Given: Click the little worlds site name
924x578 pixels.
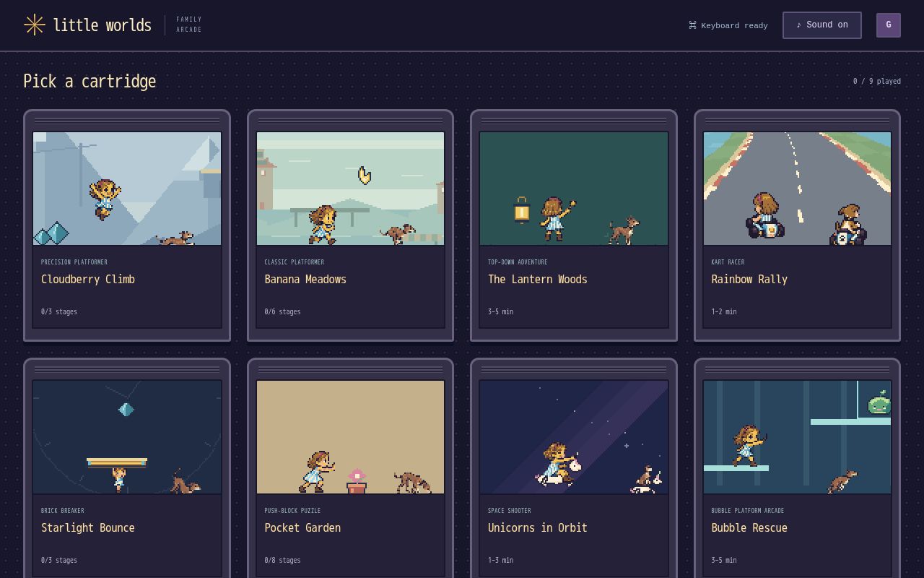Looking at the screenshot, I should (x=103, y=25).
